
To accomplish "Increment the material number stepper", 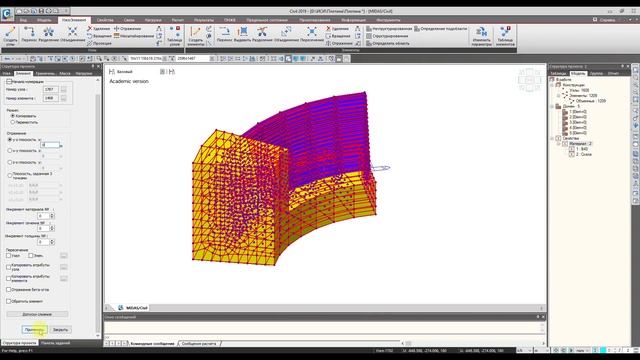I will click(52, 214).
